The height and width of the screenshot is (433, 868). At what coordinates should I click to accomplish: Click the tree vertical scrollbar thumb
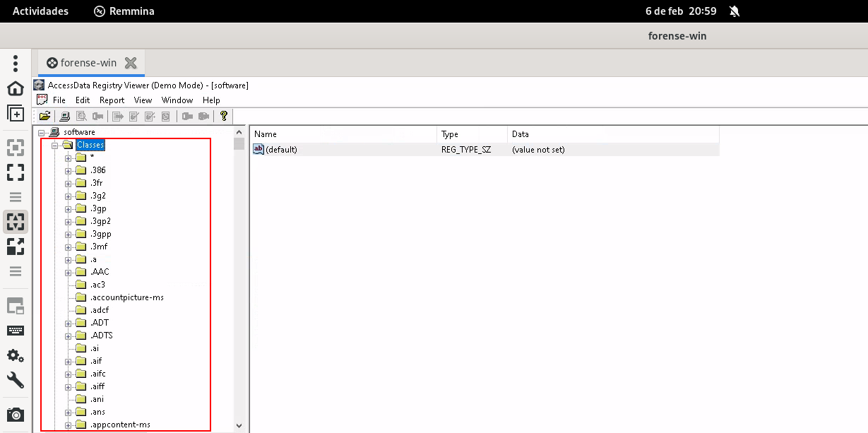(239, 145)
